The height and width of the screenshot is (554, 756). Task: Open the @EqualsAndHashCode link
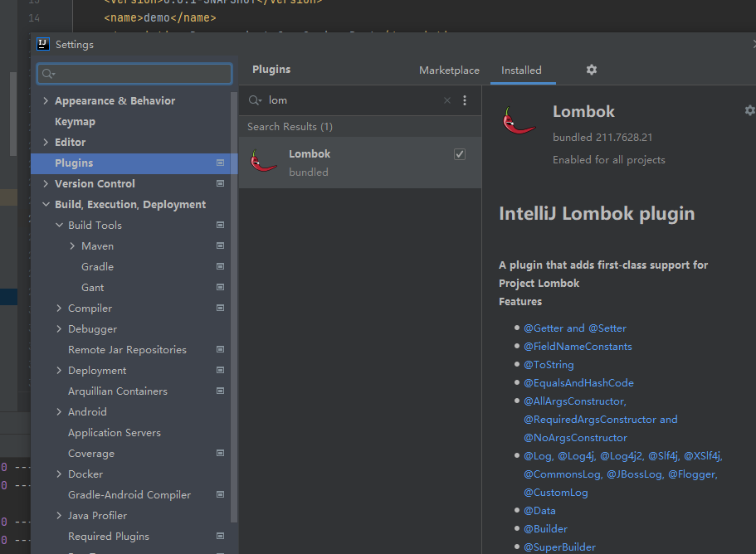coord(578,383)
